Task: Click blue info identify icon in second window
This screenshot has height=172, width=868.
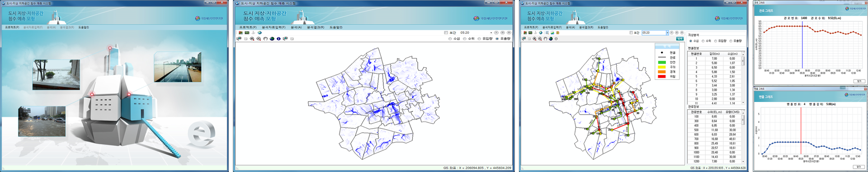Action: (278, 39)
